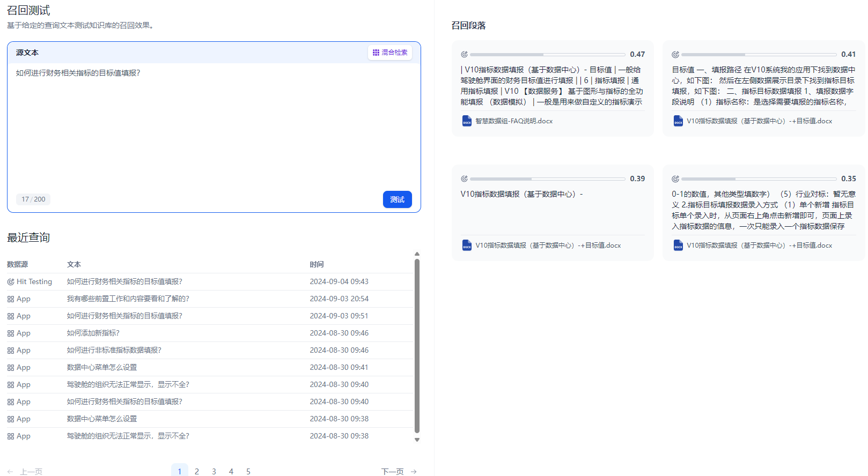Click the recent queries vertical scrollbar thumb

click(417, 346)
